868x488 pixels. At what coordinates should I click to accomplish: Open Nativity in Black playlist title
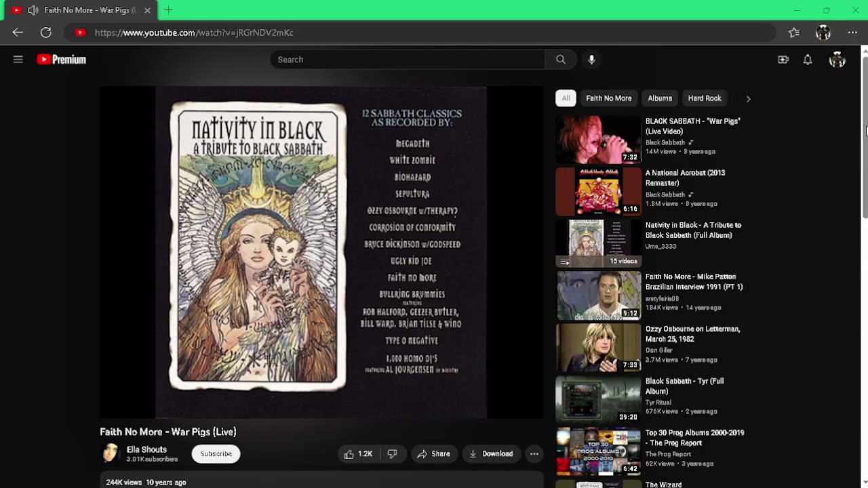pos(693,230)
